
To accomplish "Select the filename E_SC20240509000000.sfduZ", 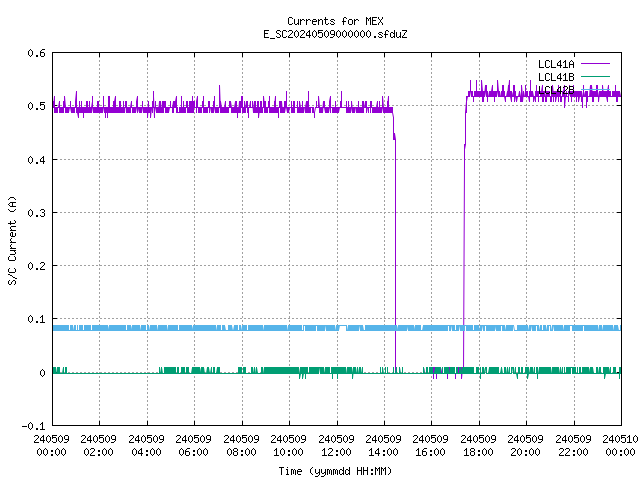I will (335, 34).
